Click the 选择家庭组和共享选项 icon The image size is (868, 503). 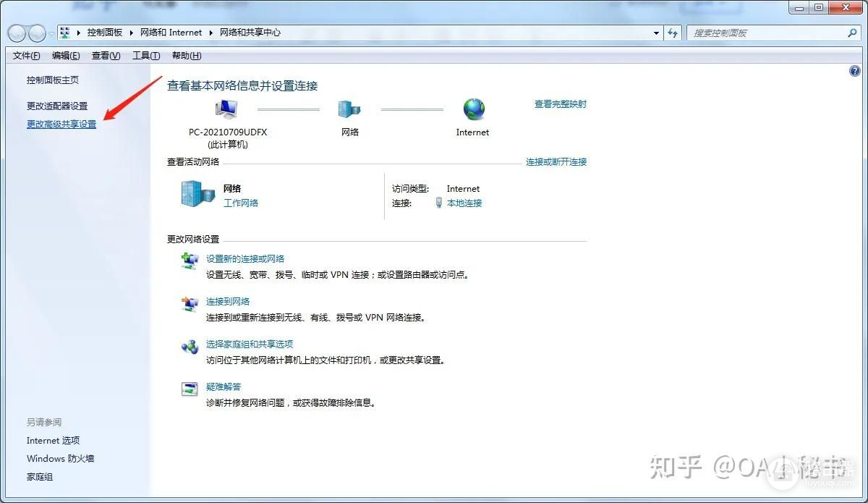(190, 347)
